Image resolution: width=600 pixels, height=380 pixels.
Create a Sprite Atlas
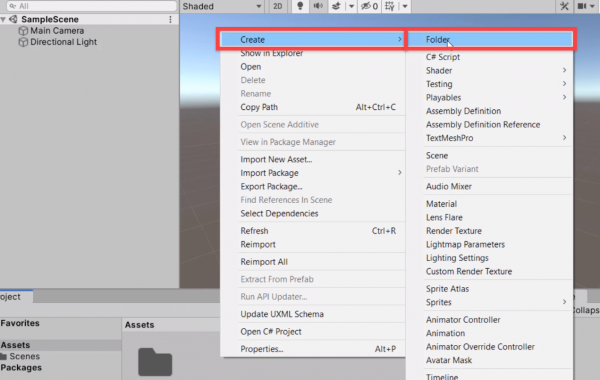[447, 289]
